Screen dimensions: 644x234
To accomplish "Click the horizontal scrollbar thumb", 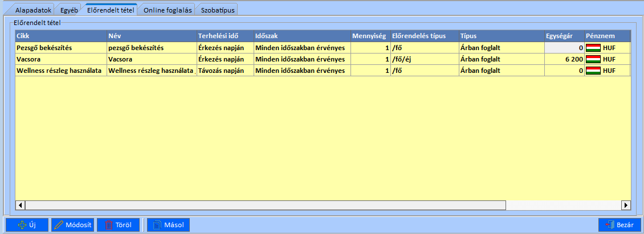I will [x=265, y=205].
